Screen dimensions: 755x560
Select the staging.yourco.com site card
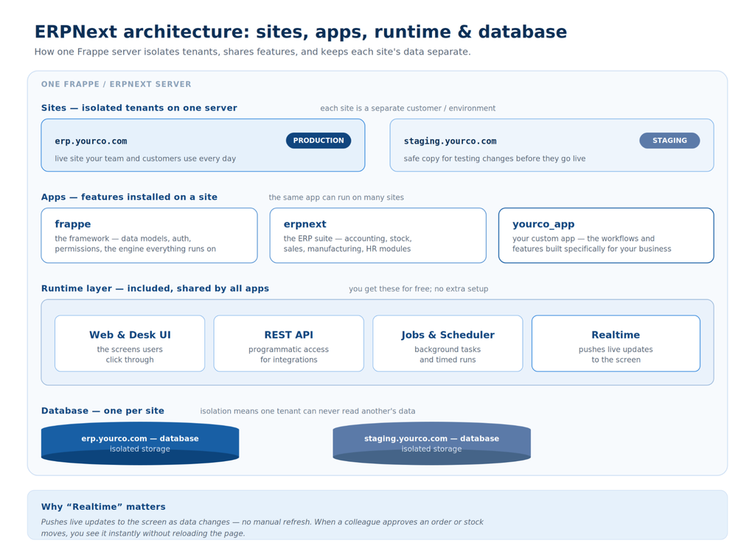pos(552,145)
